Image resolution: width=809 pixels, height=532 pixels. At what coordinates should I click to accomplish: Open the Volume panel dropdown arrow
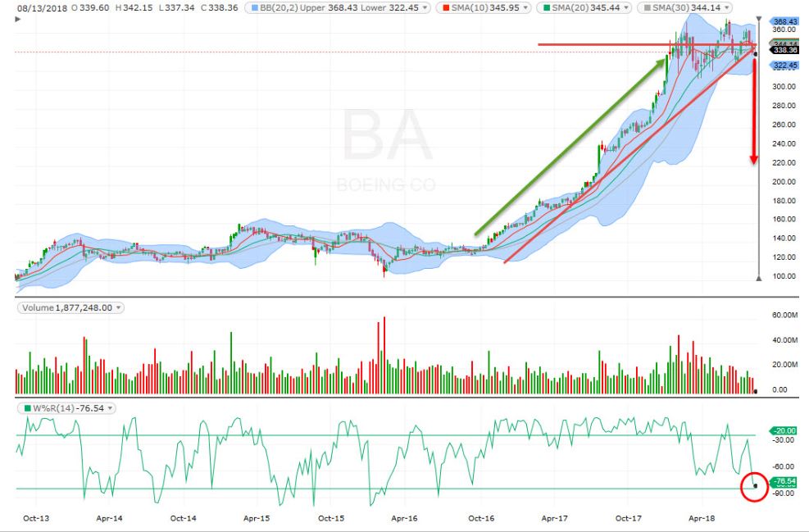click(x=118, y=307)
